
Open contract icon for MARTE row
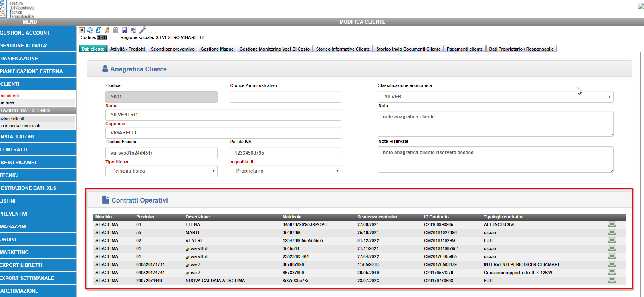click(x=612, y=232)
